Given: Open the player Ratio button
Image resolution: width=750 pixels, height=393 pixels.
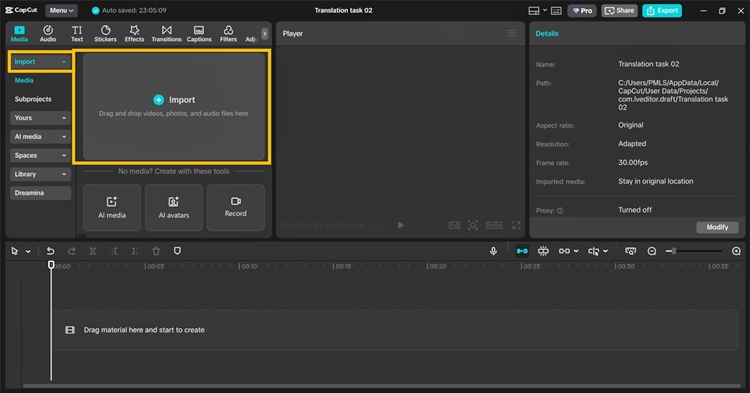Looking at the screenshot, I should [x=494, y=225].
